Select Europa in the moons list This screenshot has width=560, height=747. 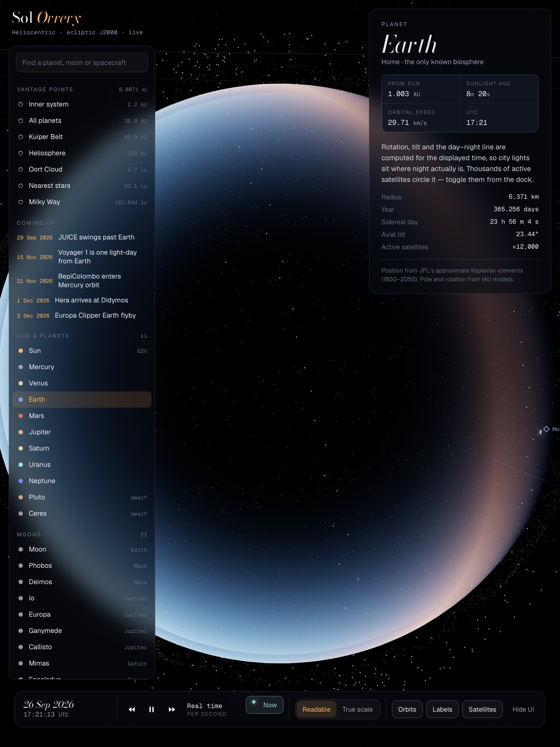pos(82,615)
